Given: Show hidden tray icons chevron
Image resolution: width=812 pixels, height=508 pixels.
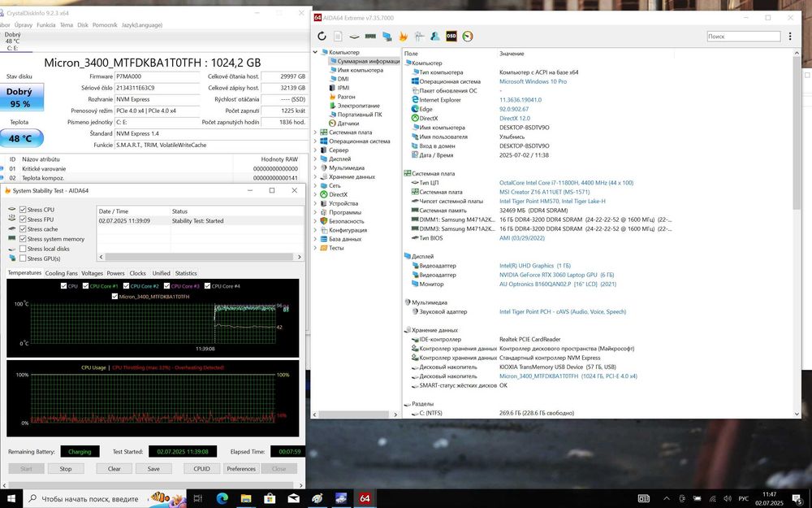Looking at the screenshot, I should [x=666, y=499].
